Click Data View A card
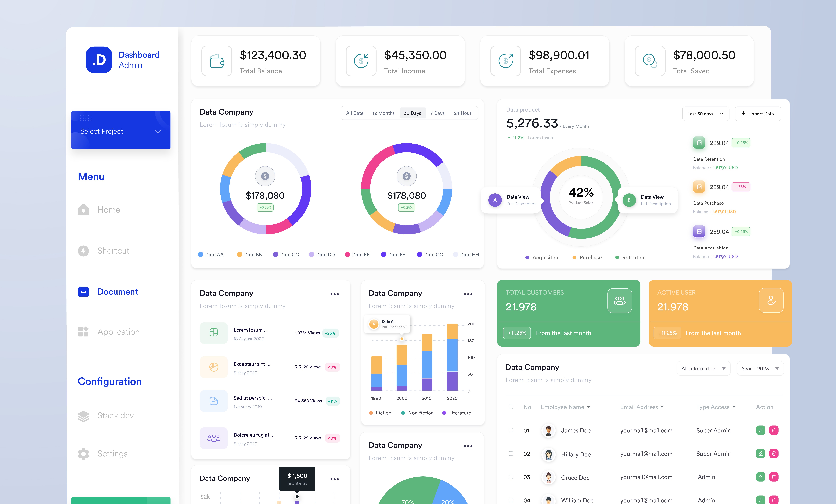836x504 pixels. [512, 200]
